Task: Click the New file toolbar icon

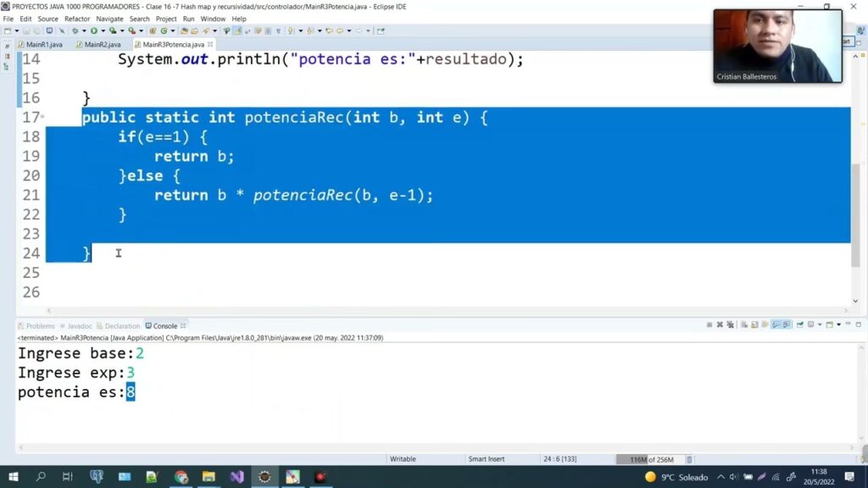Action: [7, 31]
